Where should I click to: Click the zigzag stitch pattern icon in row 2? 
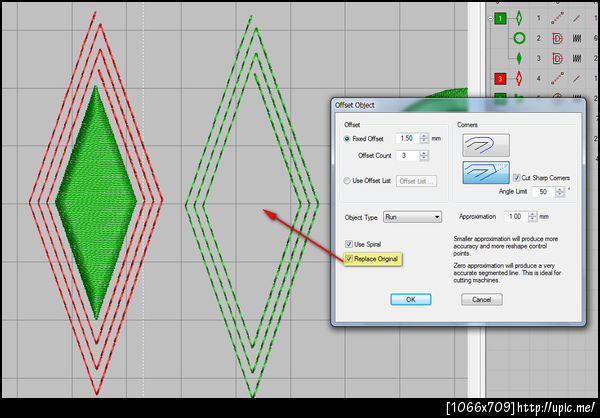[577, 38]
